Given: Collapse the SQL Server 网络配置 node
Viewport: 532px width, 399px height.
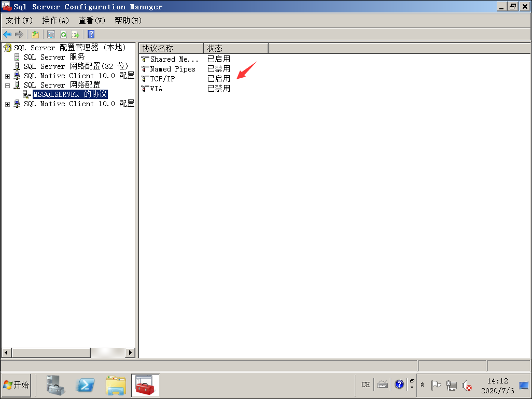Looking at the screenshot, I should (x=7, y=85).
